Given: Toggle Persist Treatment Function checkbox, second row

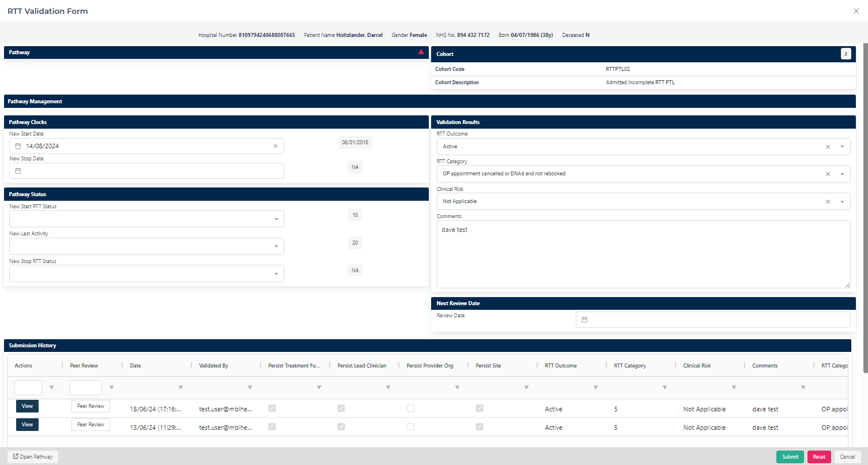Looking at the screenshot, I should (272, 427).
